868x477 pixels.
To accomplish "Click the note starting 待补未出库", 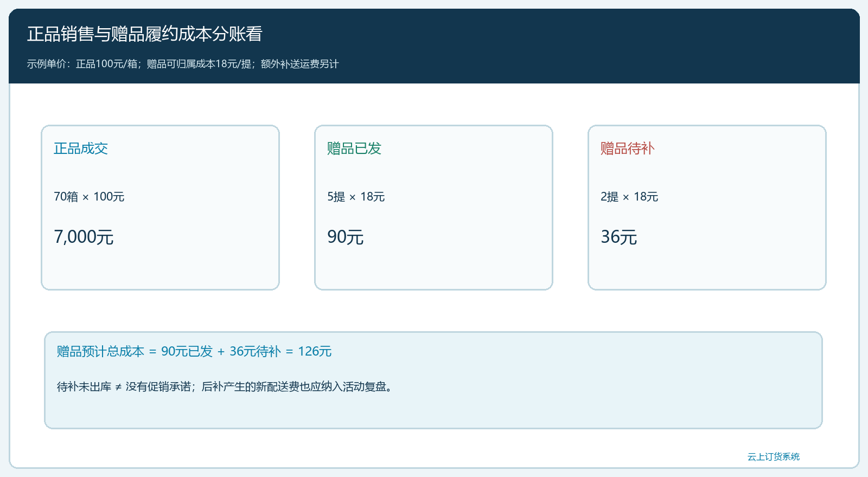I will (x=225, y=386).
